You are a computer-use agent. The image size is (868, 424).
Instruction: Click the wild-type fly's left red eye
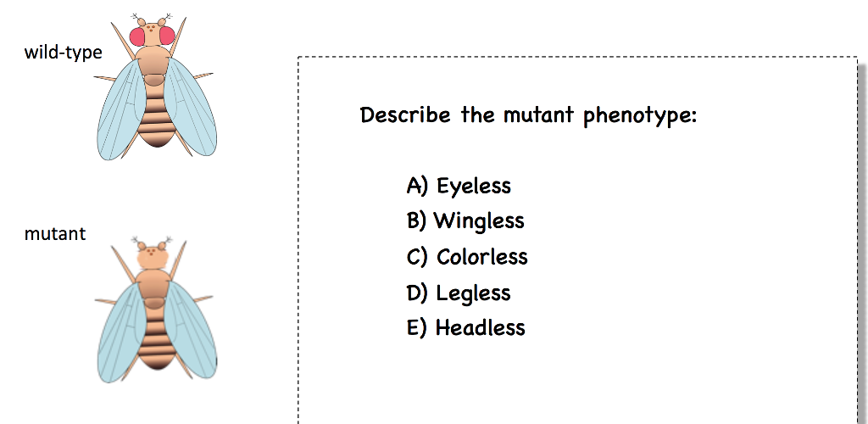pyautogui.click(x=138, y=36)
